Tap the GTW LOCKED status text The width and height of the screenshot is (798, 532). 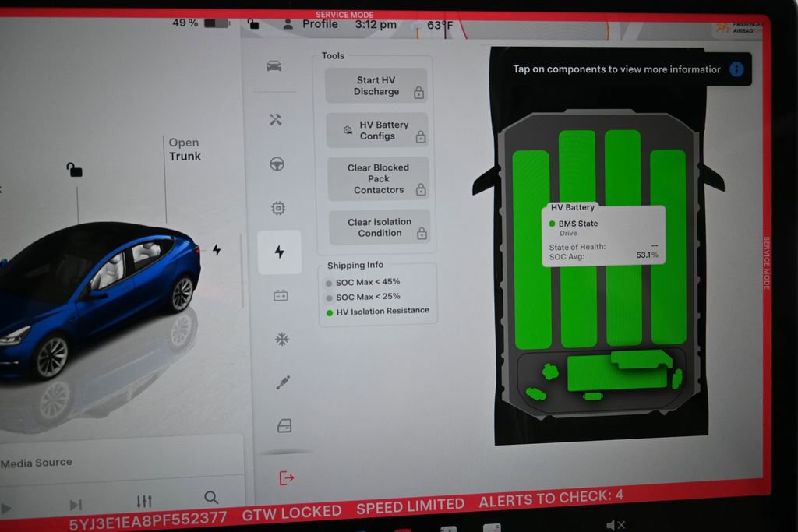coord(291,513)
